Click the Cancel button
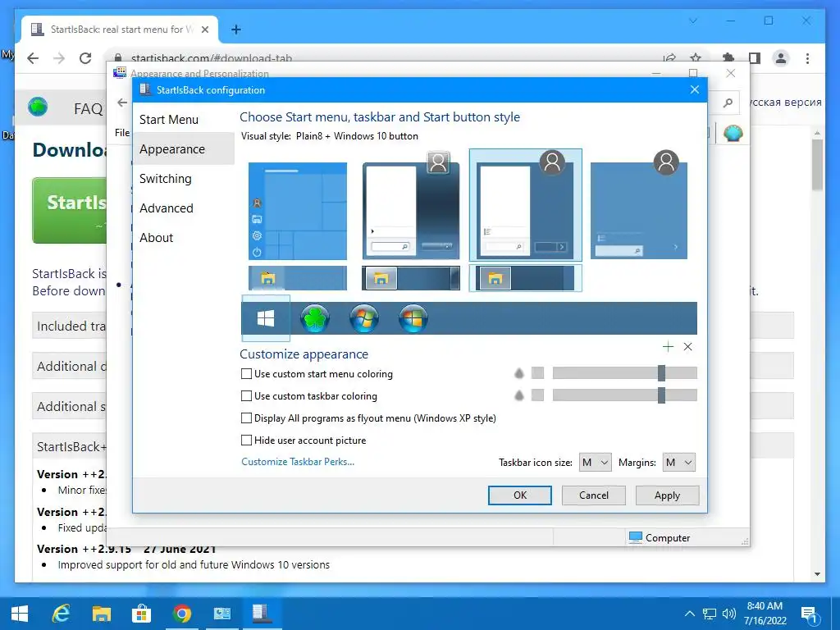The image size is (840, 630). [594, 495]
